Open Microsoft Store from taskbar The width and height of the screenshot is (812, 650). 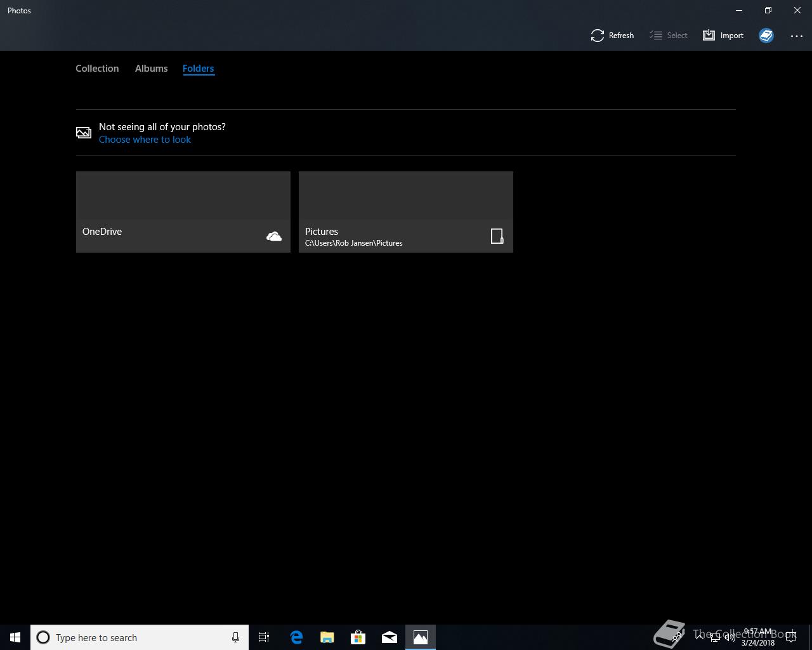(358, 637)
